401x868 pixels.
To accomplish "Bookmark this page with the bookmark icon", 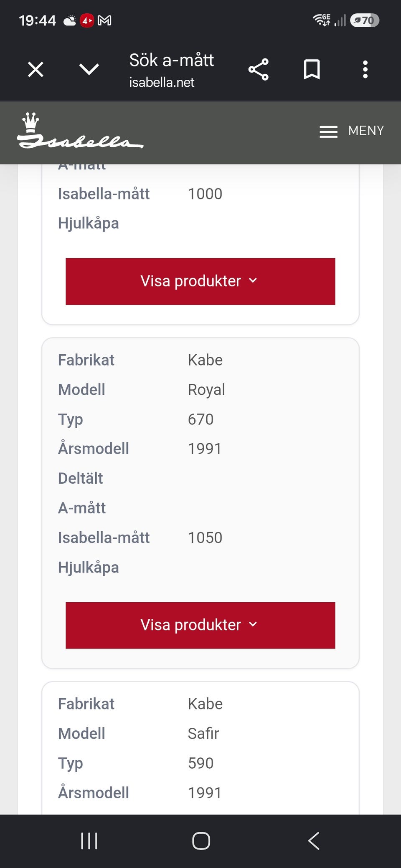I will point(312,69).
